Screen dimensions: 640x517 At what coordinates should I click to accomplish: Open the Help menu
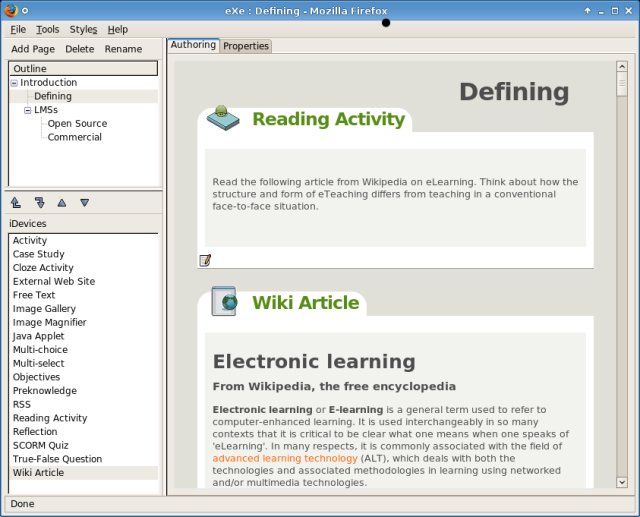coord(118,29)
